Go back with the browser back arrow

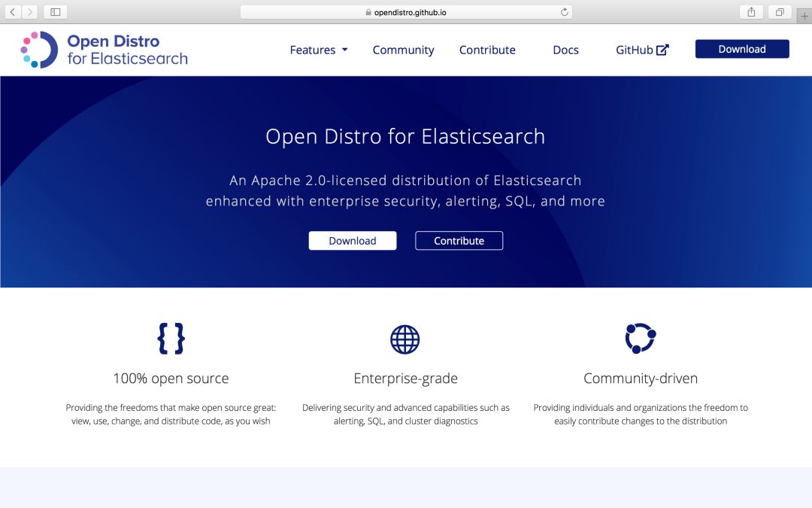(13, 12)
